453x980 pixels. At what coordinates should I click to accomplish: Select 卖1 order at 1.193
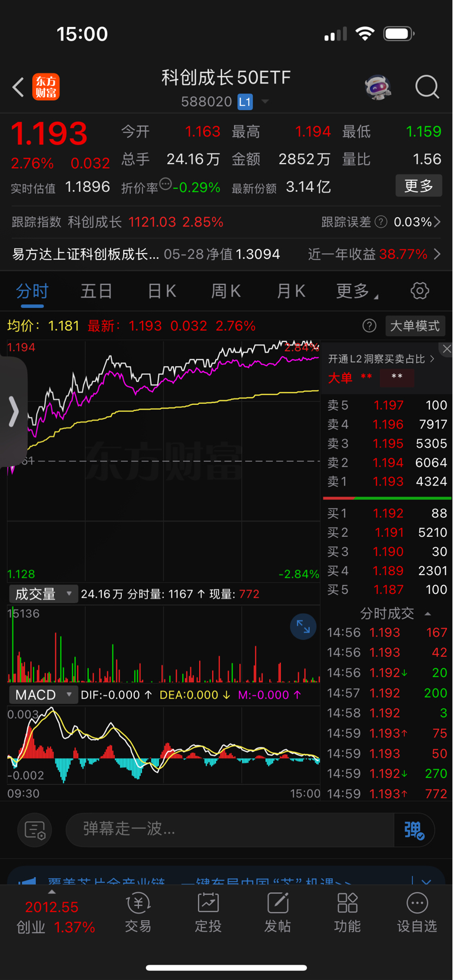(387, 481)
